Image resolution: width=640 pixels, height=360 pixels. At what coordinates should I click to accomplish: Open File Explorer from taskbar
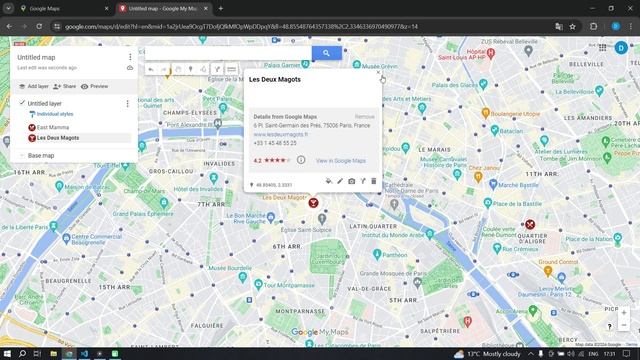53,354
